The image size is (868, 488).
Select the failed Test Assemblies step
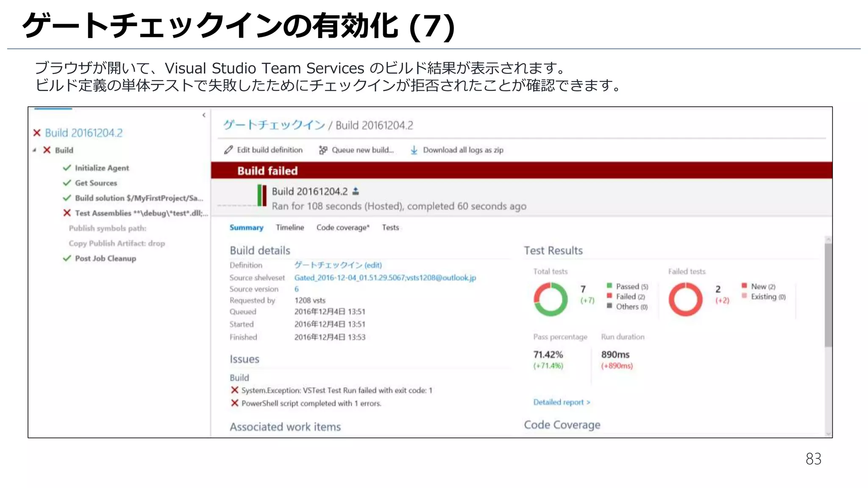(x=142, y=213)
